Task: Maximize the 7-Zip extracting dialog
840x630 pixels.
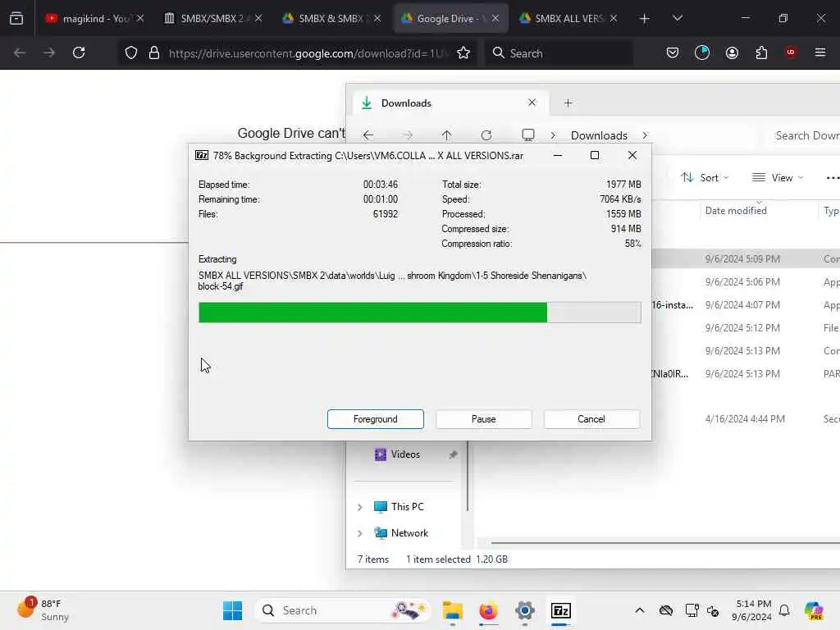Action: (x=595, y=155)
